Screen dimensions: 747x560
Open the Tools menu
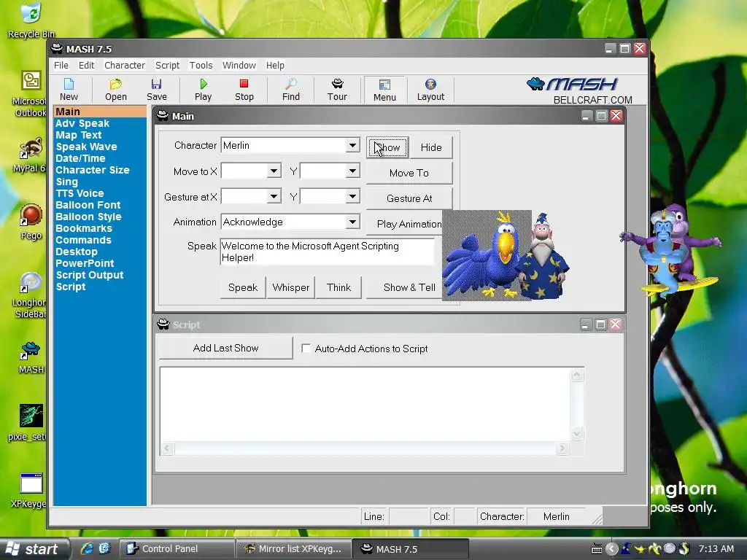pos(201,65)
